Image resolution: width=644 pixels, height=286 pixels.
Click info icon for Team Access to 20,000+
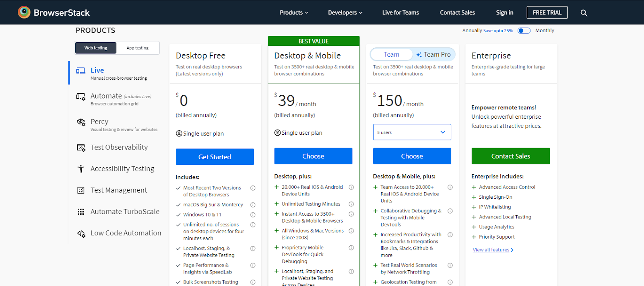(450, 187)
